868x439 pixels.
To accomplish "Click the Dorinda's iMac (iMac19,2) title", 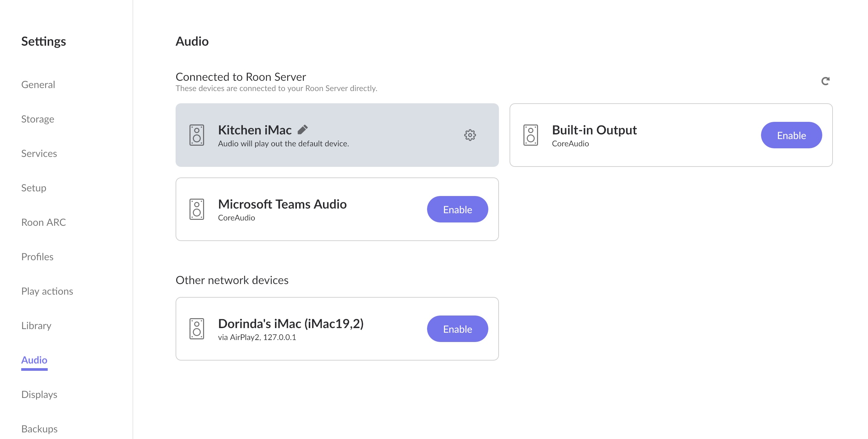I will [x=291, y=323].
